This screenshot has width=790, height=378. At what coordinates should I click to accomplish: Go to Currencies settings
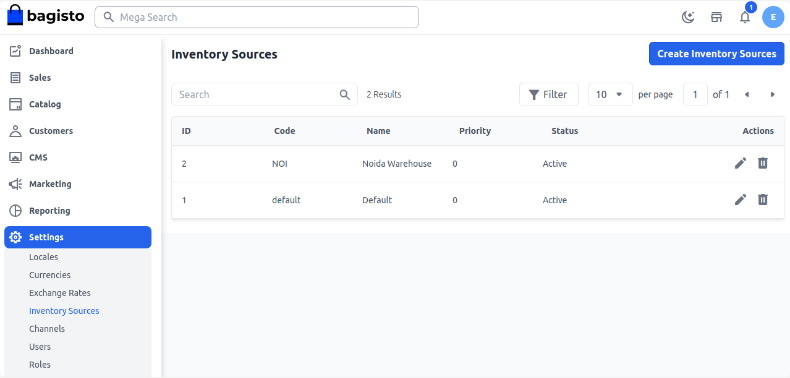click(50, 275)
